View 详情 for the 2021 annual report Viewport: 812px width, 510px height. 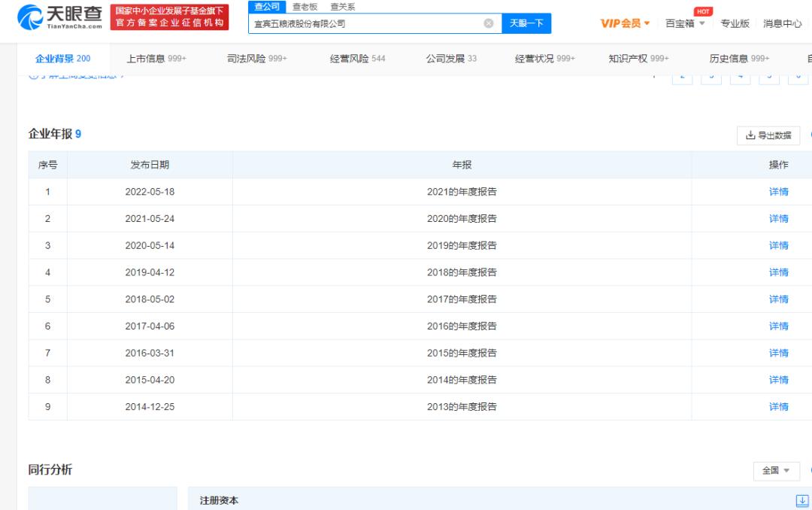click(x=778, y=192)
